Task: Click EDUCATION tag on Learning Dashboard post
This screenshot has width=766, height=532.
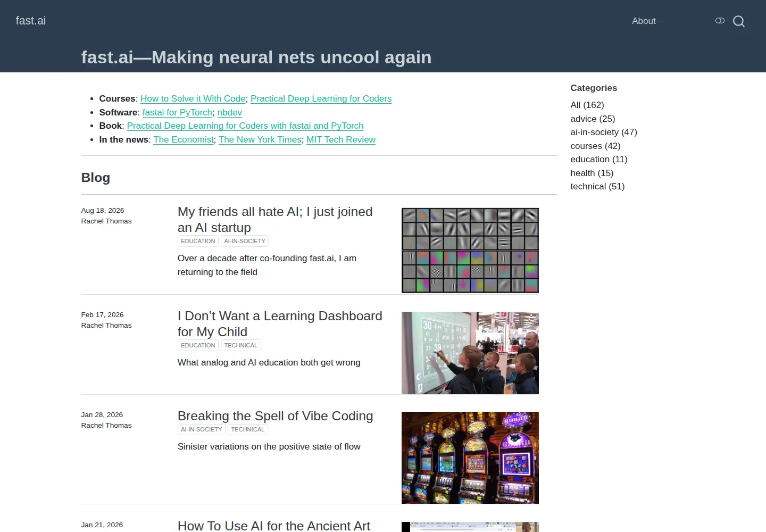Action: pyautogui.click(x=198, y=345)
